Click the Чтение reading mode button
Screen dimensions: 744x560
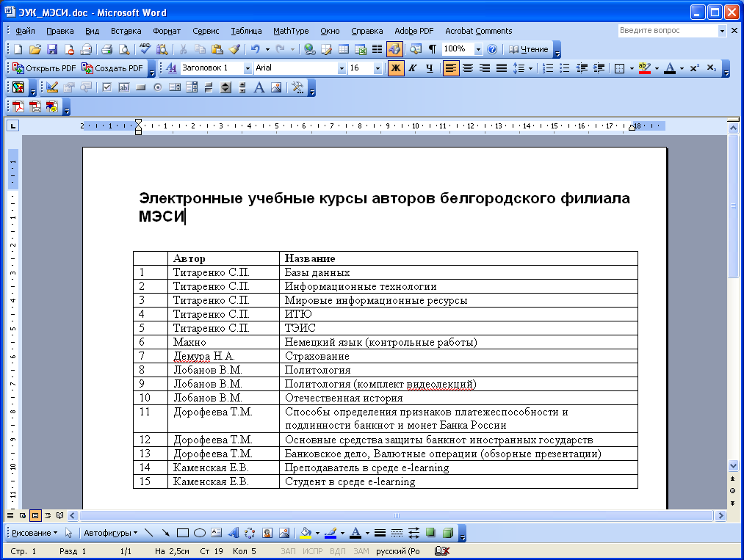[528, 49]
